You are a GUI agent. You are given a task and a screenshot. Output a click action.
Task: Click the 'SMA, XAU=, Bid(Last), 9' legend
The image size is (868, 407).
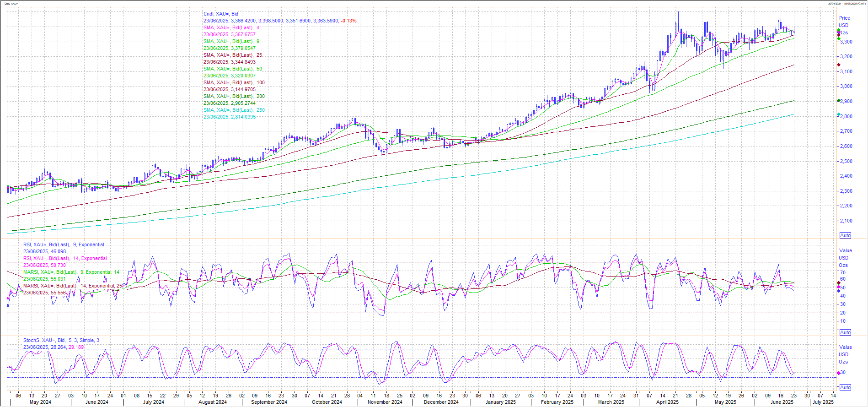(231, 41)
